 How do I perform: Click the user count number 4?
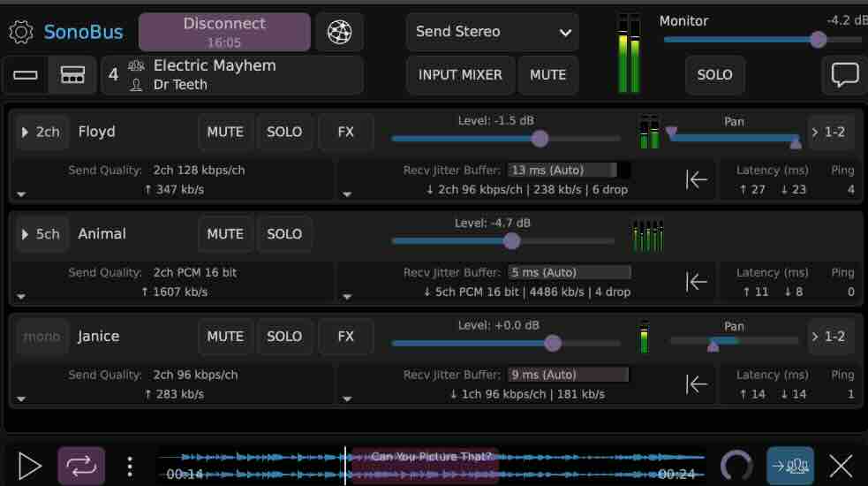pos(114,75)
